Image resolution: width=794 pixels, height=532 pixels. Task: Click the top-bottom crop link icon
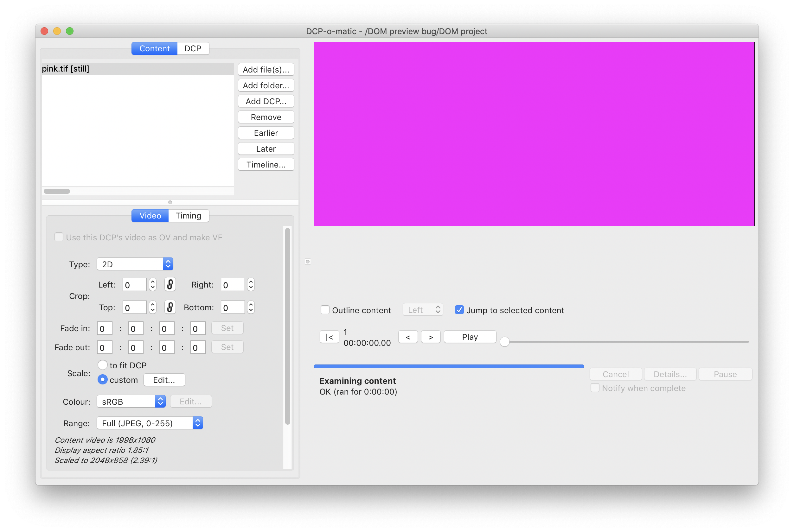point(170,307)
